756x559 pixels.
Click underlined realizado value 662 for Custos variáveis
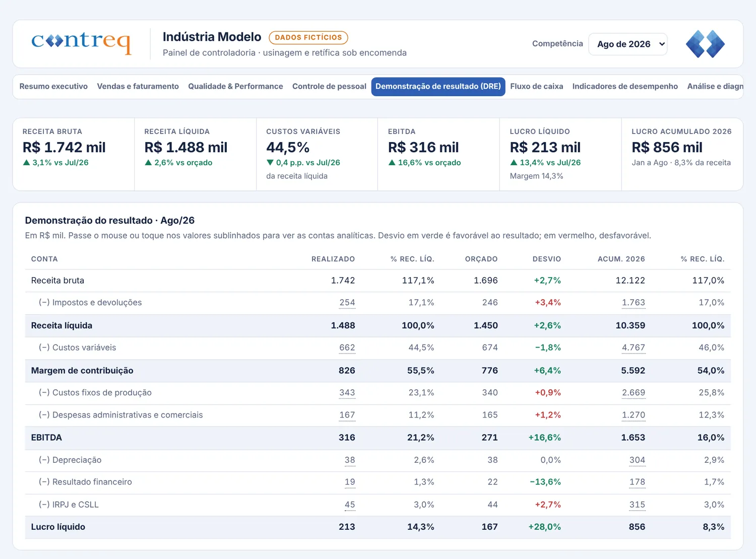pos(347,347)
